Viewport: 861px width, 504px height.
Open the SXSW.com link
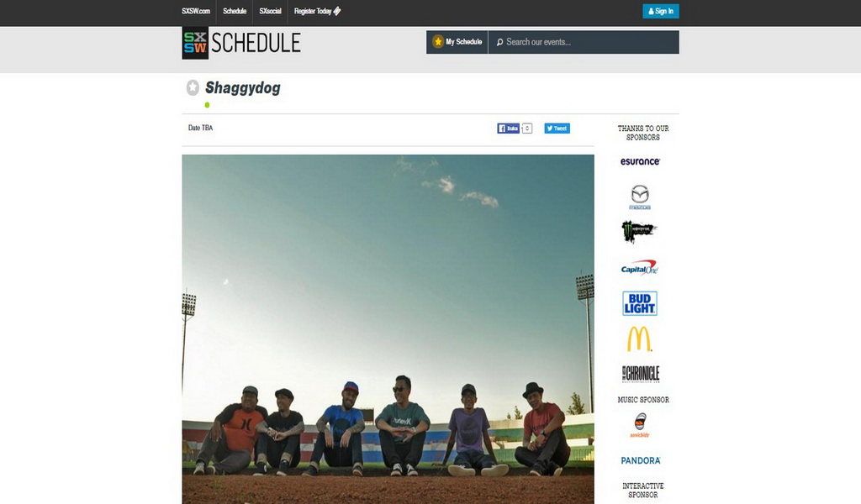pyautogui.click(x=196, y=11)
